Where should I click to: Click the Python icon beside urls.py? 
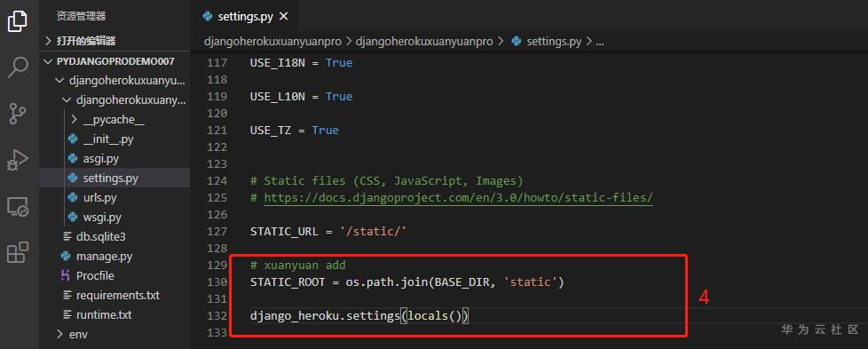(73, 198)
